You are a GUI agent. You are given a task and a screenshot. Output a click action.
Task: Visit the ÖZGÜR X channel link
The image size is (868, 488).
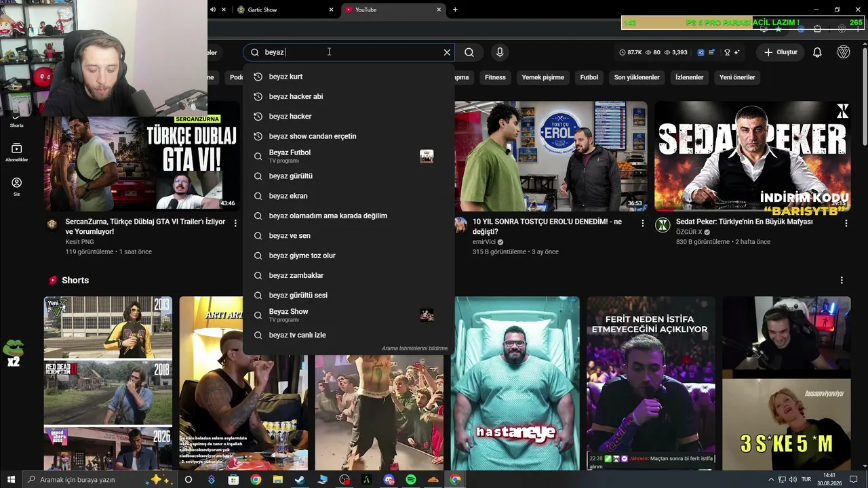click(689, 232)
